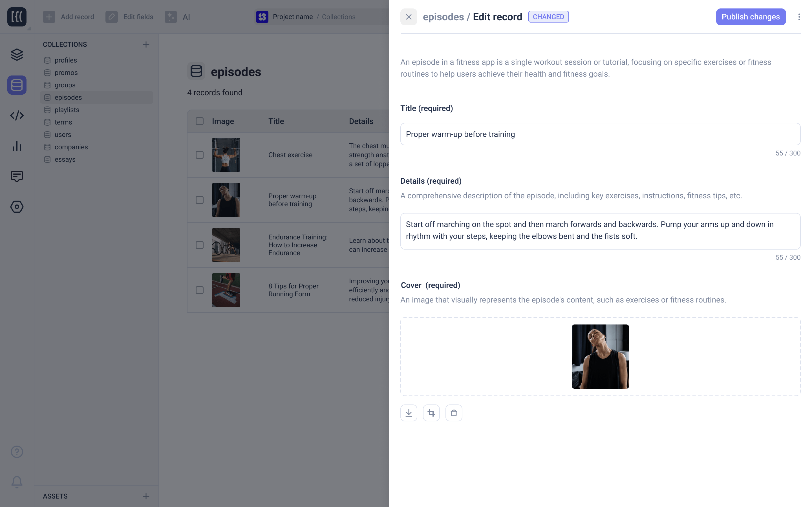The width and height of the screenshot is (812, 507).
Task: Toggle checkbox for 8 Tips for Proper Running Form
Action: pos(200,290)
